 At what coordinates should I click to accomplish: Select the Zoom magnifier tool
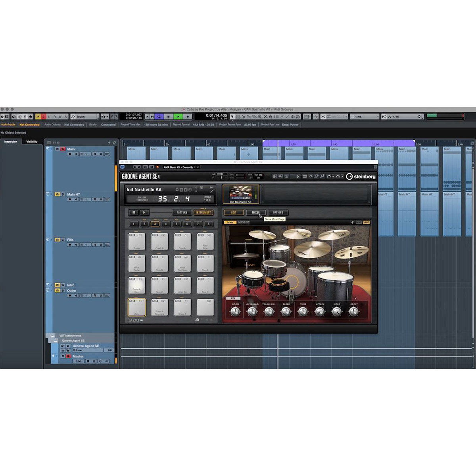pyautogui.click(x=260, y=117)
